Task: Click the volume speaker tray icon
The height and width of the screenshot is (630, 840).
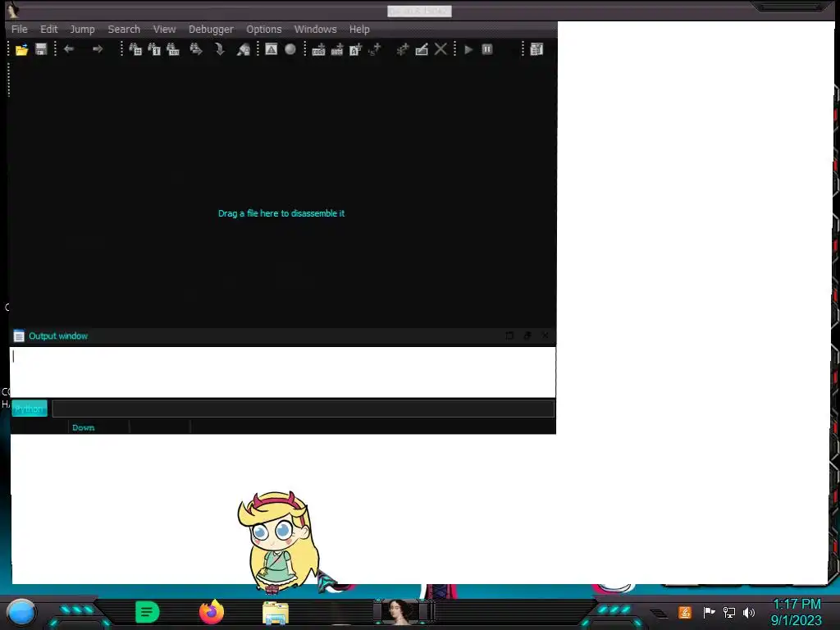Action: [749, 612]
